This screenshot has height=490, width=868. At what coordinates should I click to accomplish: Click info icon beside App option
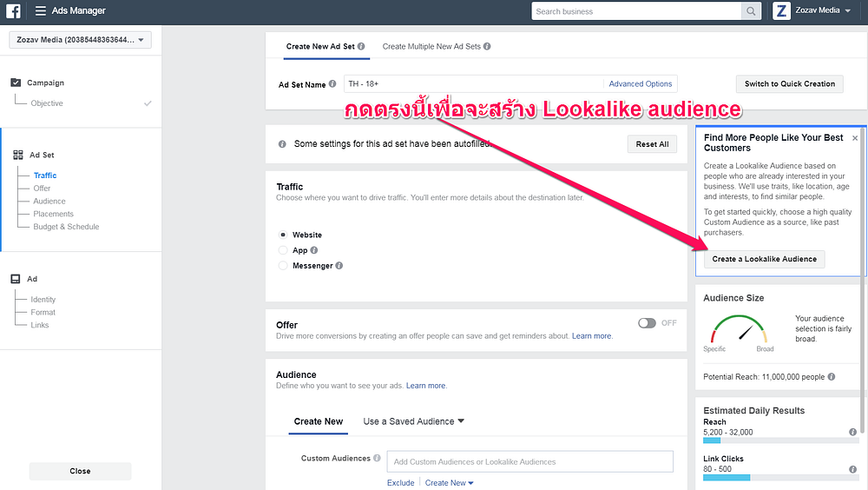point(314,250)
